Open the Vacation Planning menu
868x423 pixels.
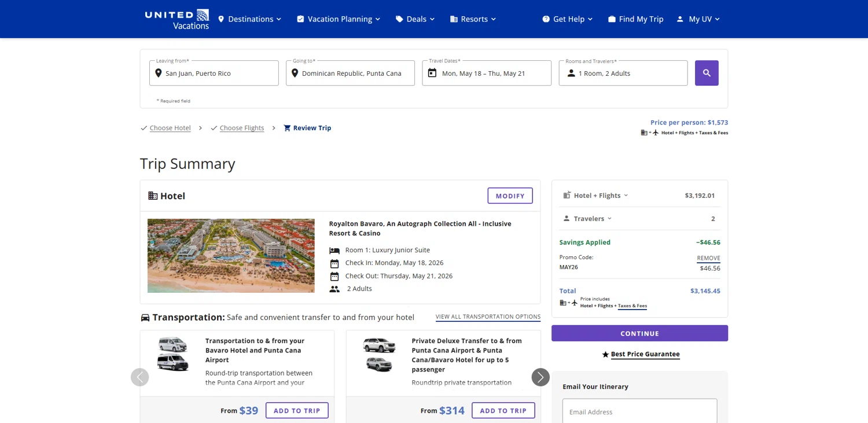pyautogui.click(x=339, y=19)
